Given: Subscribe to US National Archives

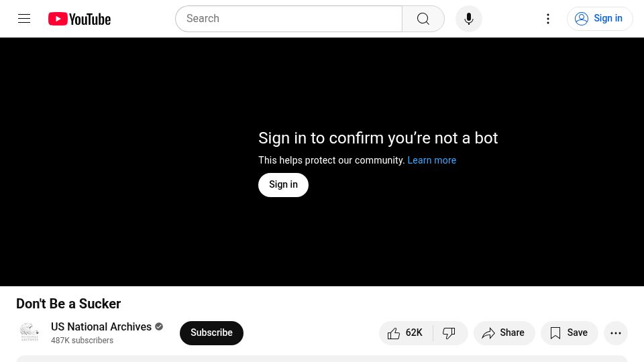Looking at the screenshot, I should 211,333.
